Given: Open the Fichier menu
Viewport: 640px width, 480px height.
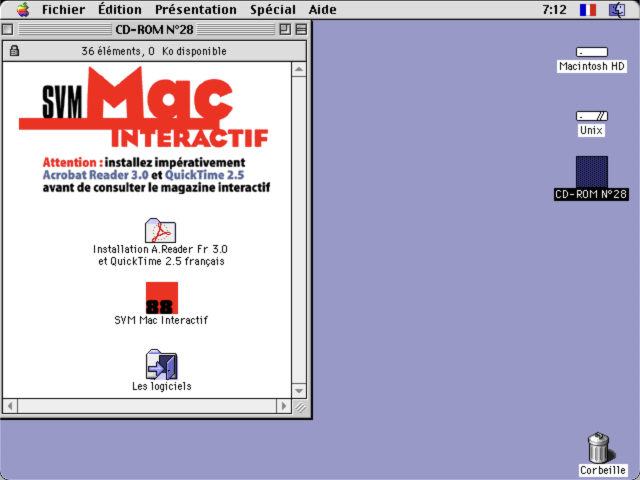Looking at the screenshot, I should click(63, 9).
